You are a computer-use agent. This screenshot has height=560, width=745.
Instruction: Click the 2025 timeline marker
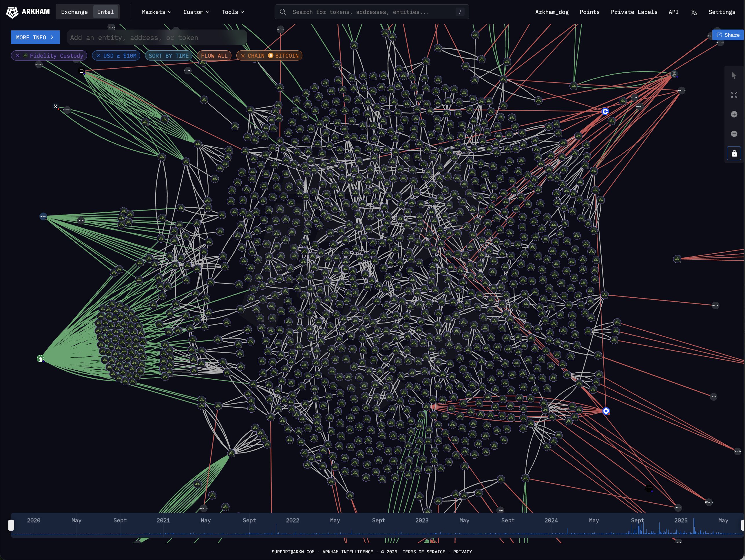coord(681,520)
